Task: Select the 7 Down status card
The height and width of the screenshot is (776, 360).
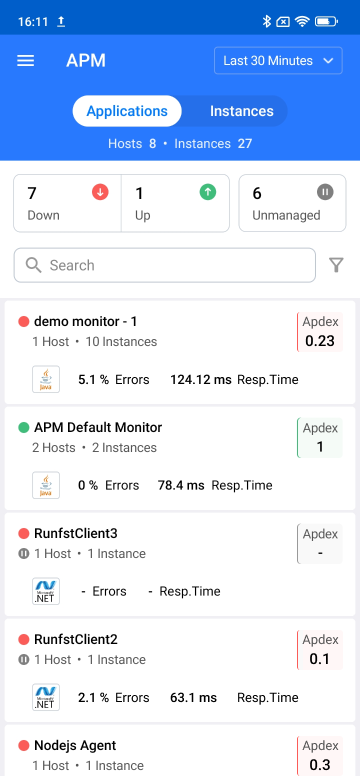Action: pyautogui.click(x=67, y=203)
